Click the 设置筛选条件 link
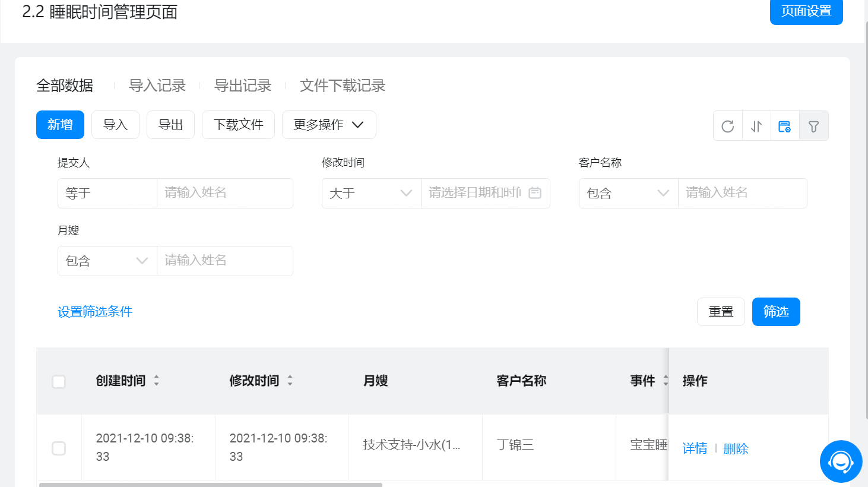Image resolution: width=868 pixels, height=487 pixels. click(95, 312)
